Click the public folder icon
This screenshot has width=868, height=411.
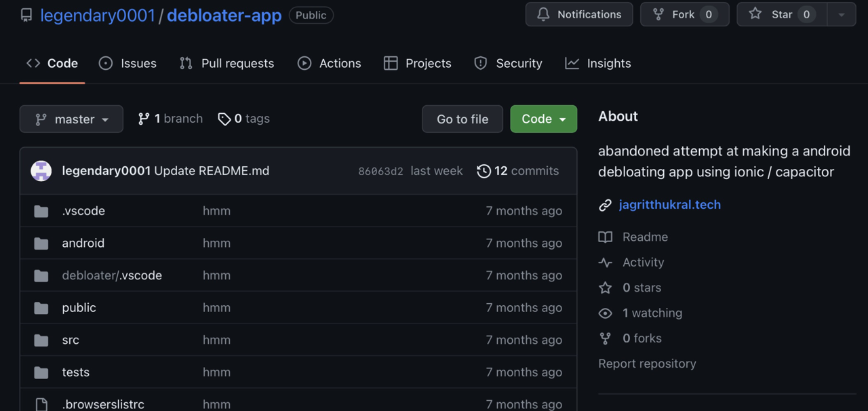pyautogui.click(x=41, y=308)
